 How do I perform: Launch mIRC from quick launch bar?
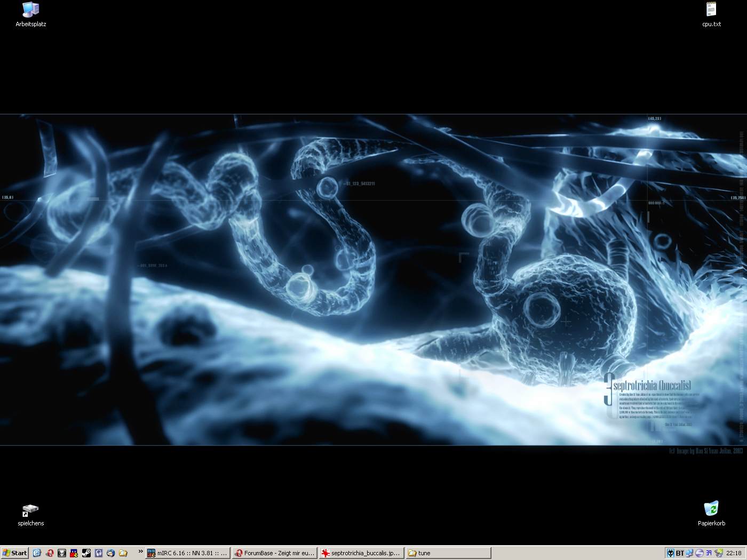74,553
